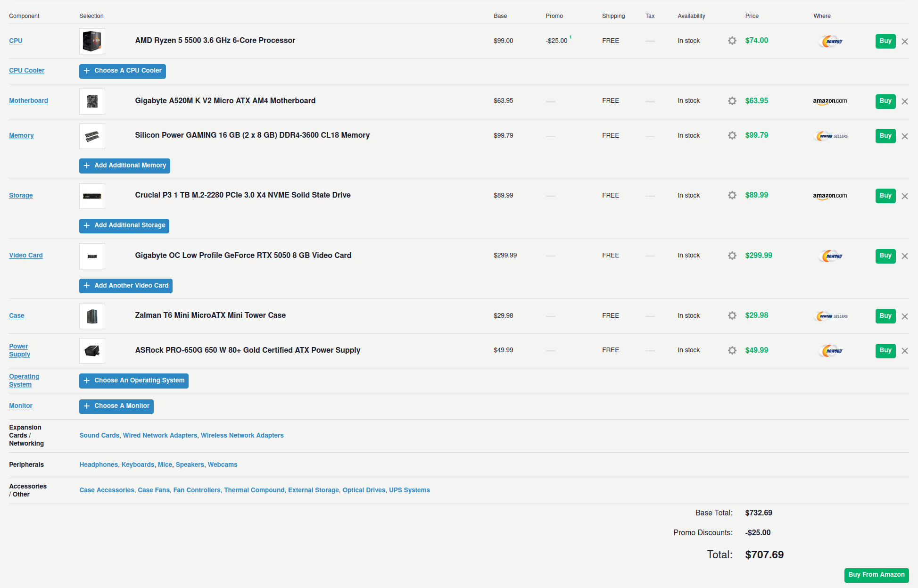Open the Power Supply component link
The height and width of the screenshot is (588, 918).
tap(19, 350)
